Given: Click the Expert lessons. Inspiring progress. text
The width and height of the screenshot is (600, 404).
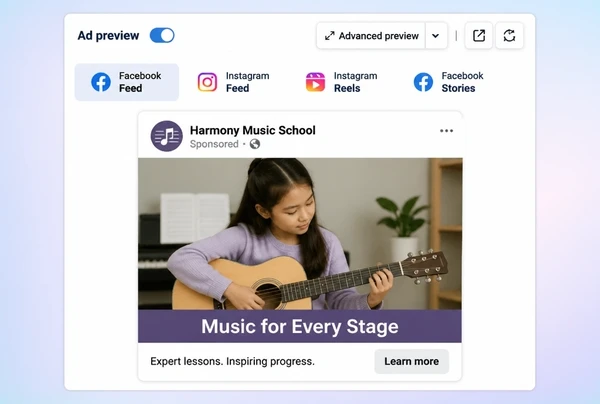Looking at the screenshot, I should point(232,361).
